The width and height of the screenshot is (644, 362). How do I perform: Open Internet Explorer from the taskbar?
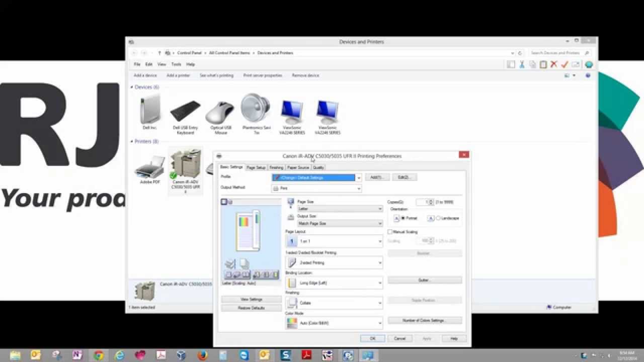119,355
